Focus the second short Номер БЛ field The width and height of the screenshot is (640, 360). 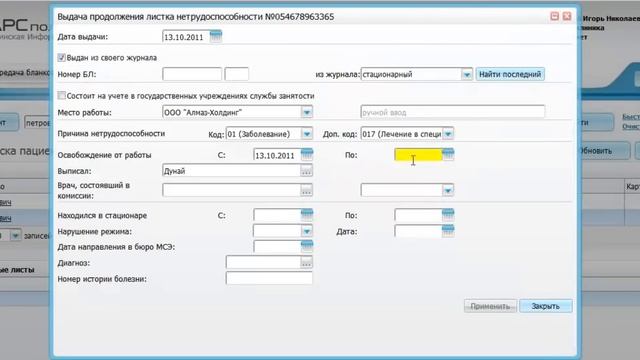tap(237, 74)
